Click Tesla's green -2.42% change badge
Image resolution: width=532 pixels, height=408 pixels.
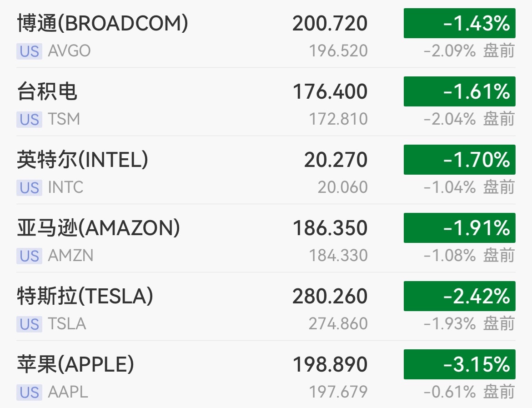tap(459, 296)
